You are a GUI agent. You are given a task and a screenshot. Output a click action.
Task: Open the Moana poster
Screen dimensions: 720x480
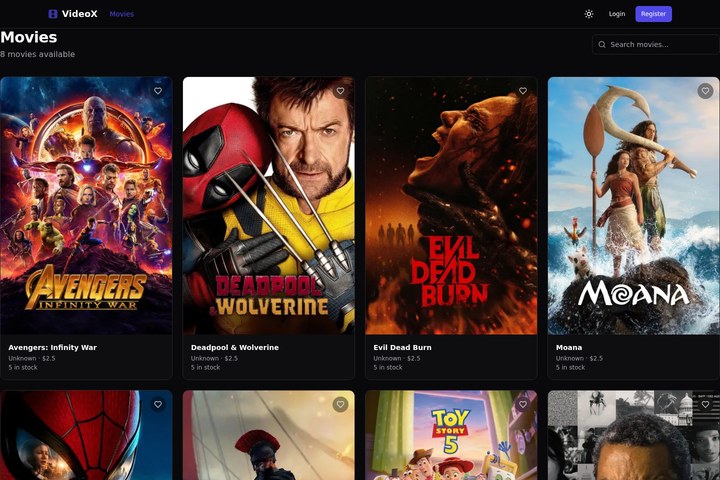tap(634, 205)
